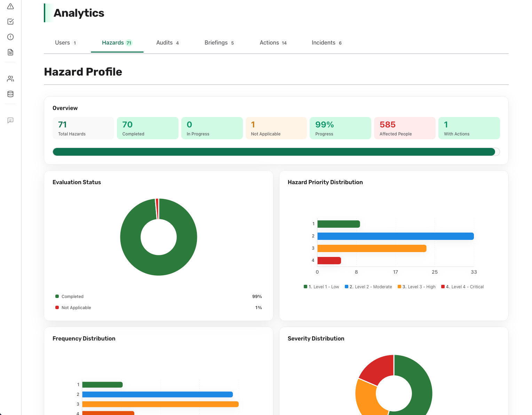Open the users group sidebar icon
This screenshot has height=415, width=532.
10,79
